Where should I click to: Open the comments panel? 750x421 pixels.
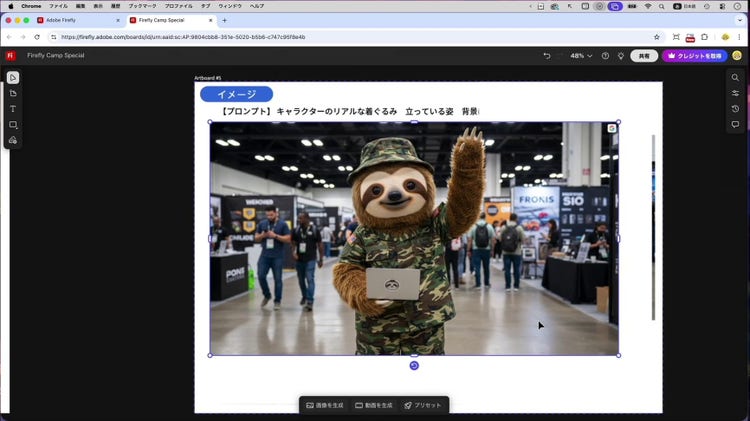(x=735, y=125)
